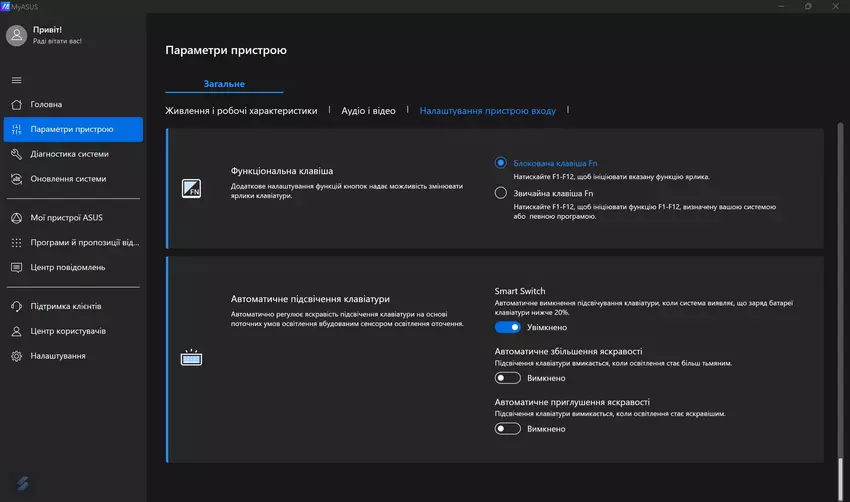Image resolution: width=850 pixels, height=502 pixels.
Task: Enable Автоматичне збільшення яскравості toggle
Action: pos(508,378)
